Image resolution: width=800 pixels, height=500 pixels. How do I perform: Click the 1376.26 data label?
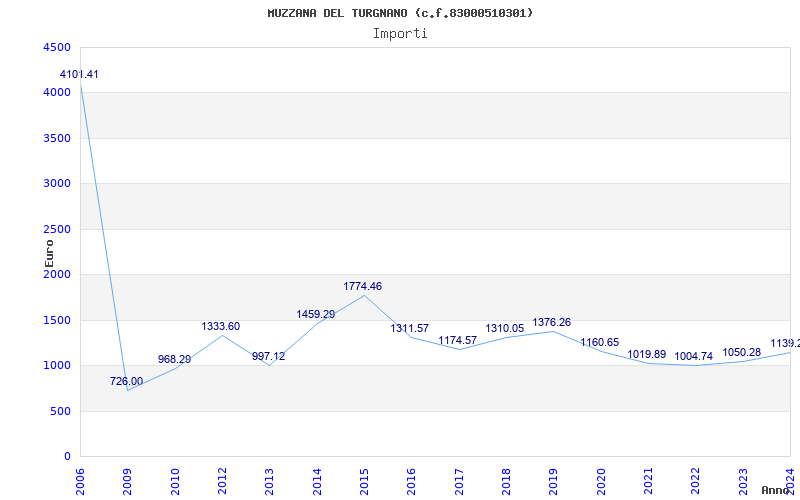click(x=552, y=323)
